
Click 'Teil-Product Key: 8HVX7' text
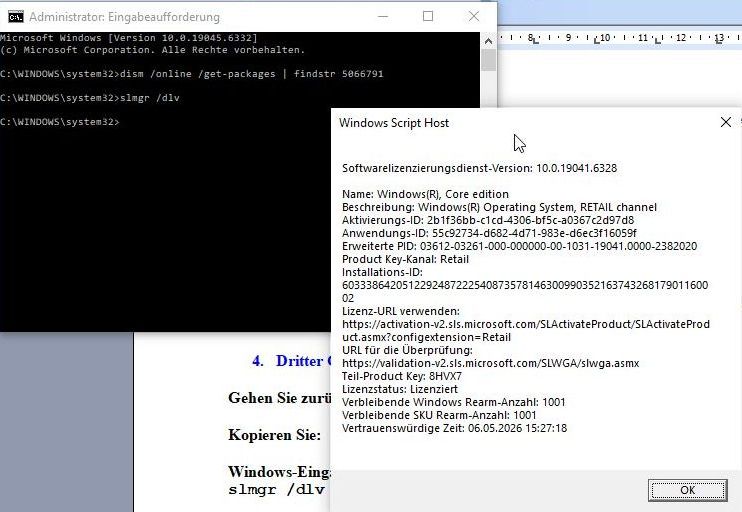pyautogui.click(x=402, y=376)
